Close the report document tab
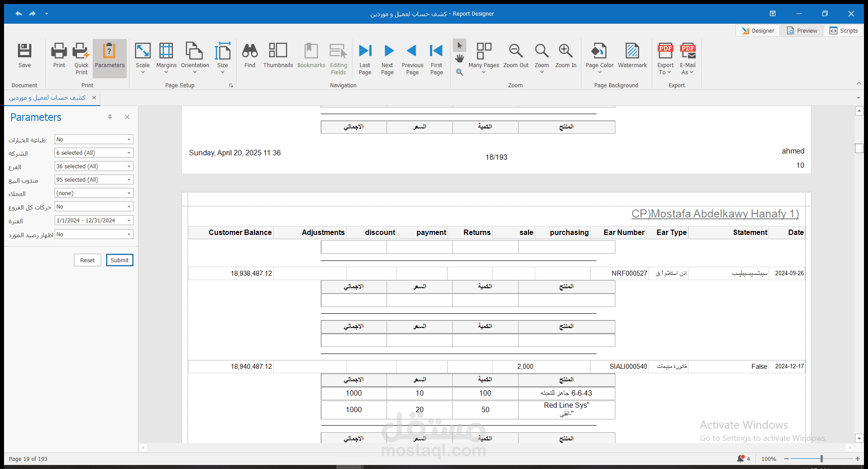 click(x=94, y=98)
